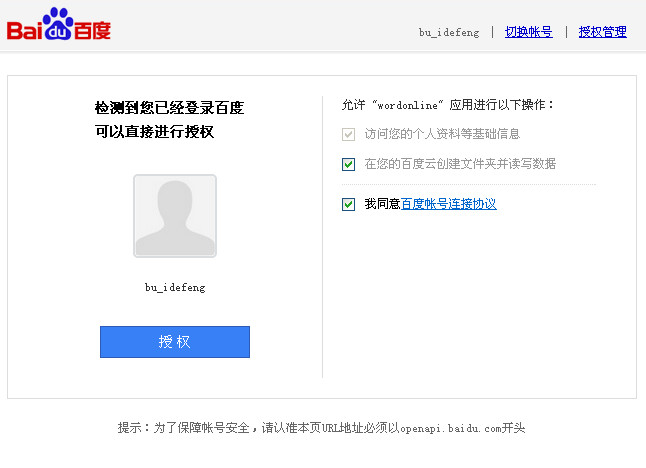Open the 百度帐号连接协议 agreement link

448,204
